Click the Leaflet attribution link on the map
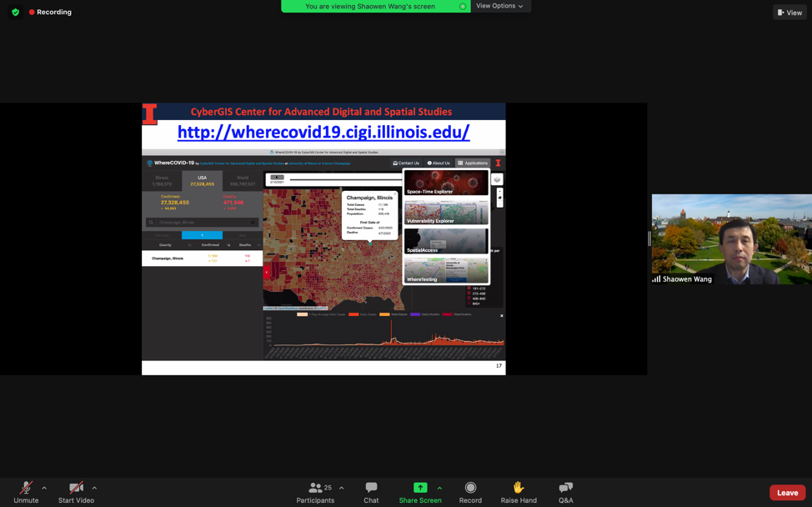Screen dimensions: 812x507 pyautogui.click(x=268, y=309)
